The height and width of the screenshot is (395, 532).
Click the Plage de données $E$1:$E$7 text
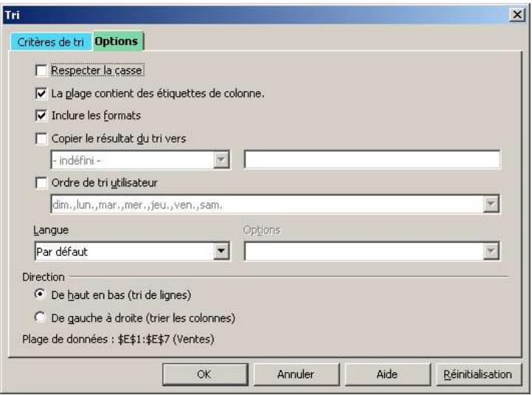(x=118, y=339)
